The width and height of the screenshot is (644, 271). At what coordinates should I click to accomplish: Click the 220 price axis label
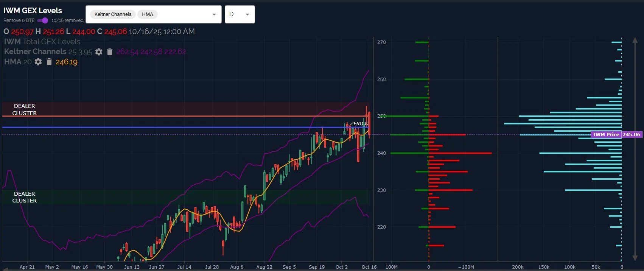pyautogui.click(x=381, y=227)
